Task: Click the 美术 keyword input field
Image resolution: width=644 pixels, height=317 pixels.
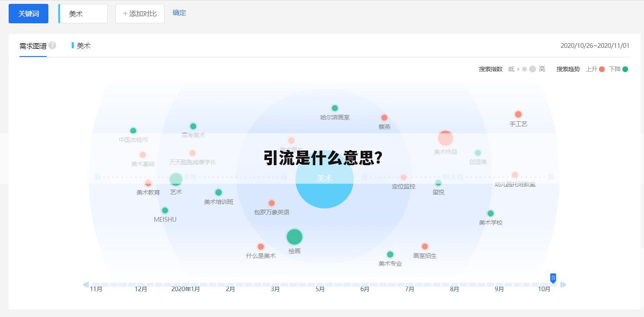Action: [x=83, y=13]
